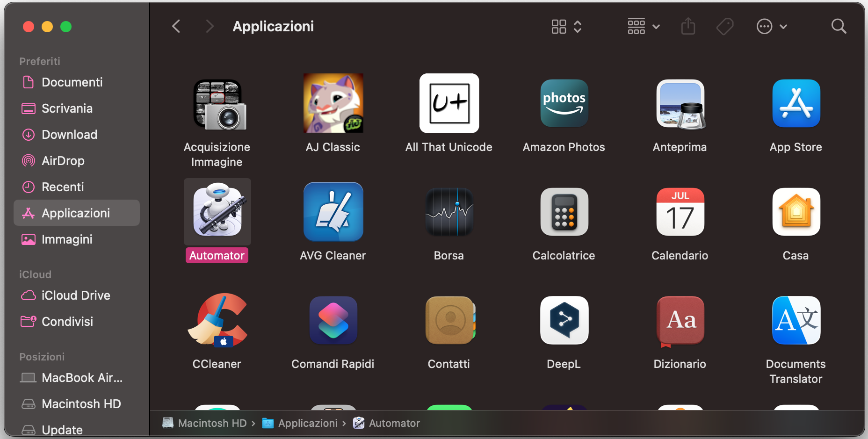Click the Amazon Photos name label
The image size is (868, 439).
pyautogui.click(x=564, y=147)
